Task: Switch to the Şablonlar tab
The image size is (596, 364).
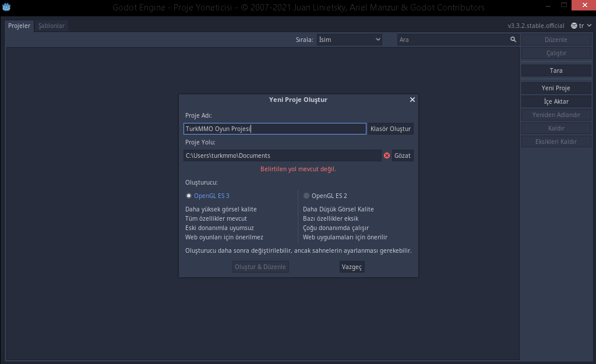Action: 51,26
